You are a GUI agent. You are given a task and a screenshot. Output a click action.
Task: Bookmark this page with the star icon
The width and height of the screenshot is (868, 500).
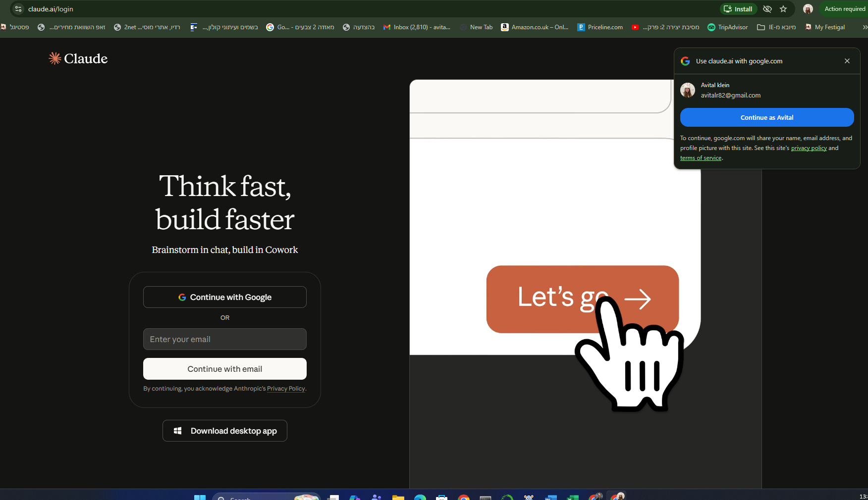783,9
